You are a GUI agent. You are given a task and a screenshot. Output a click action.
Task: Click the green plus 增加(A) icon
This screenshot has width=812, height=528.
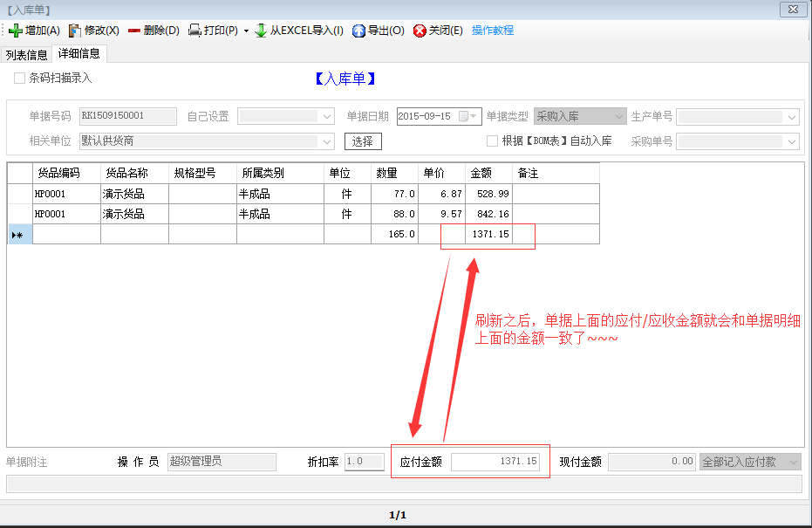[x=15, y=31]
